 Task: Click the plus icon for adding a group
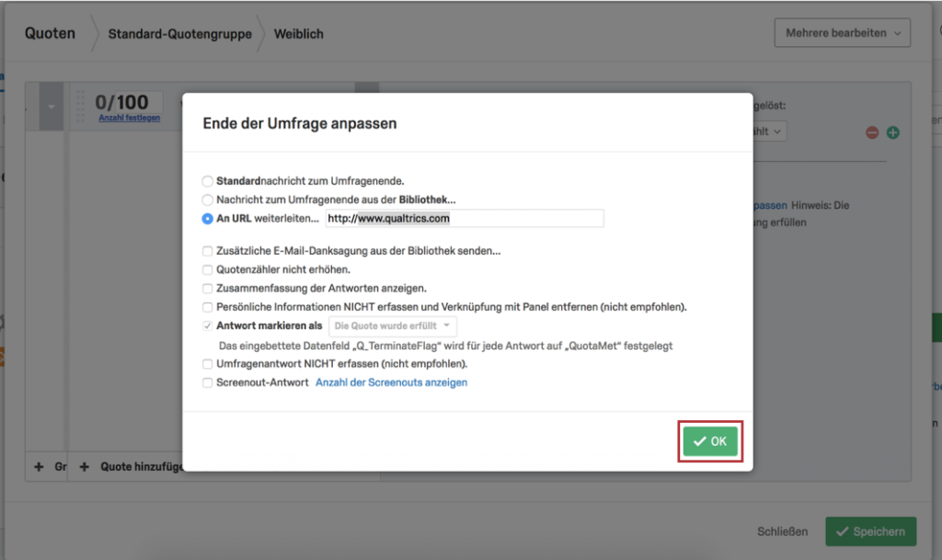coord(39,467)
